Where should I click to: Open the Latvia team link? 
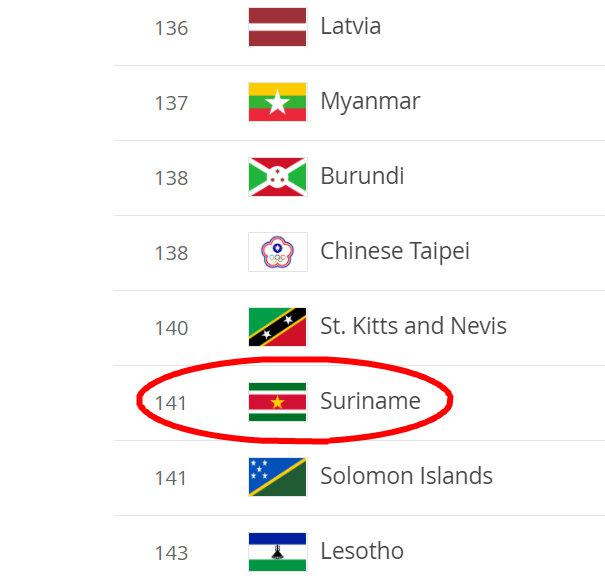click(350, 26)
